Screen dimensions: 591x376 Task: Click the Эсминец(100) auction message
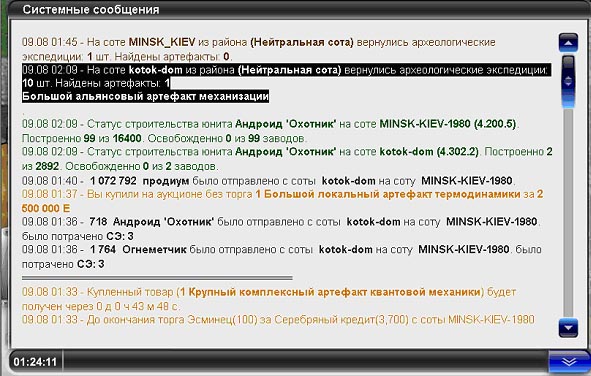[x=278, y=320]
